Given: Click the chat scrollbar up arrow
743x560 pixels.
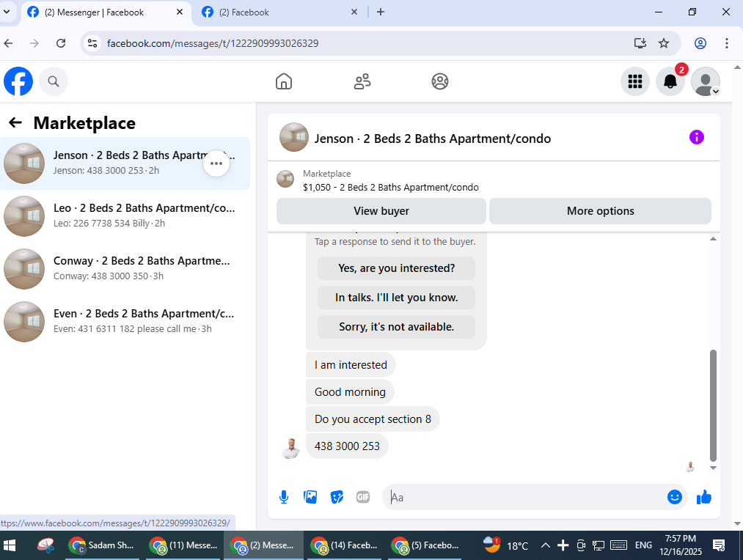Looking at the screenshot, I should pos(713,239).
